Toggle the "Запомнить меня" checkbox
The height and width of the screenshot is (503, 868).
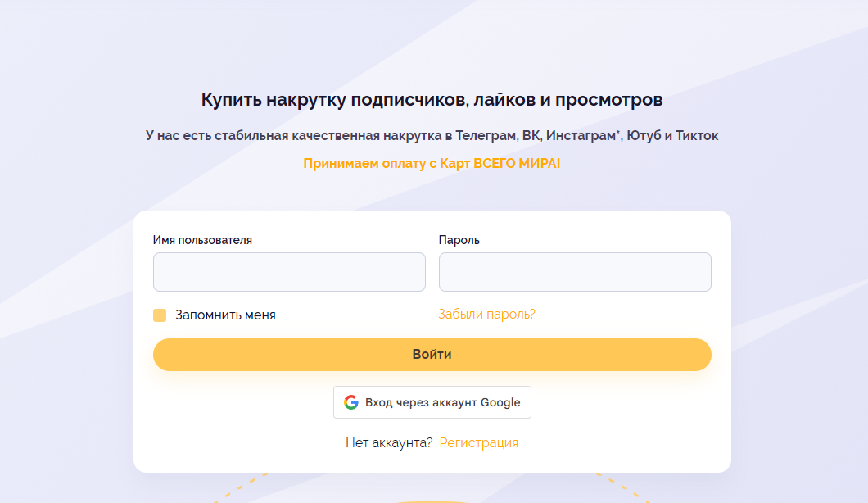pyautogui.click(x=160, y=315)
